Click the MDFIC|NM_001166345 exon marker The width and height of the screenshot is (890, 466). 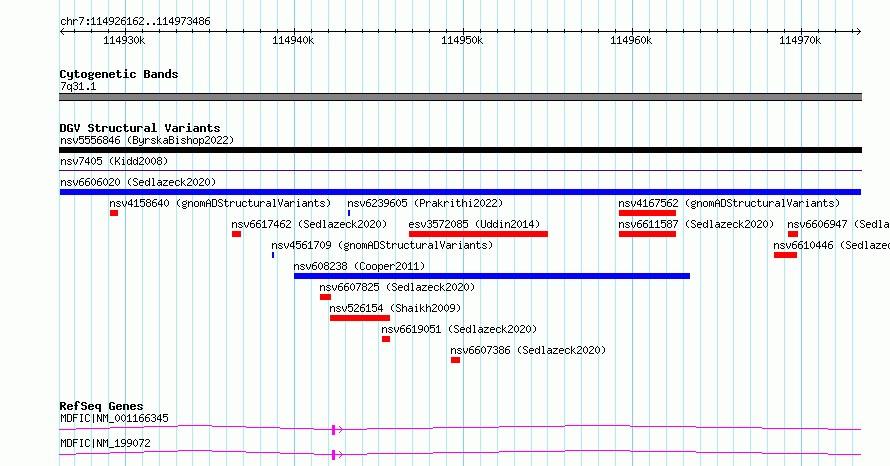(x=334, y=430)
